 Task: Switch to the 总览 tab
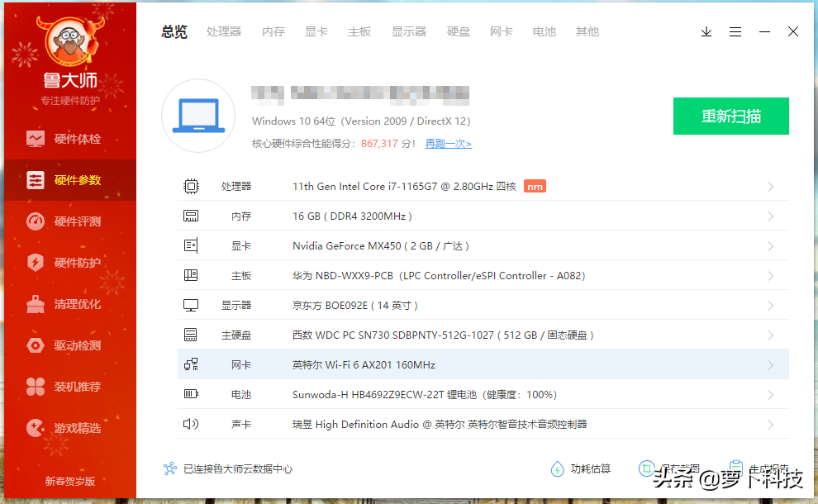[174, 32]
